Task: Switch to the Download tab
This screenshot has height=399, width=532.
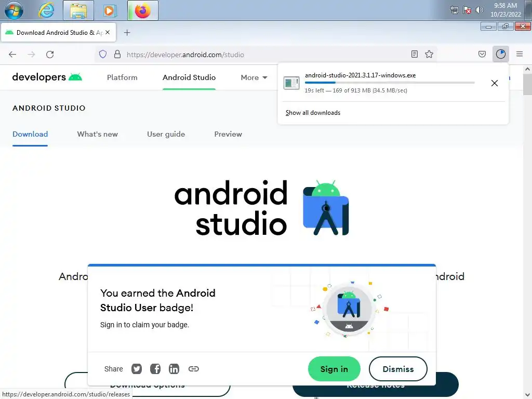Action: [30, 134]
